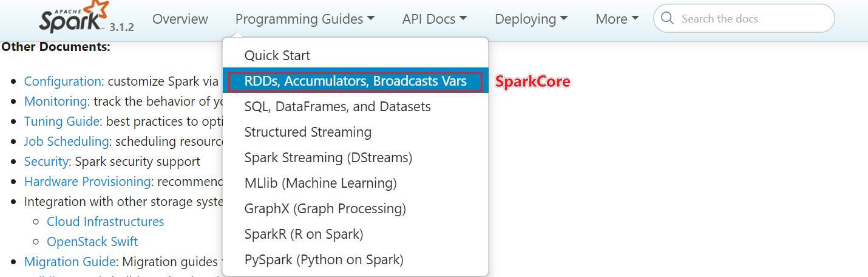Follow the Migration Guide link

[70, 262]
